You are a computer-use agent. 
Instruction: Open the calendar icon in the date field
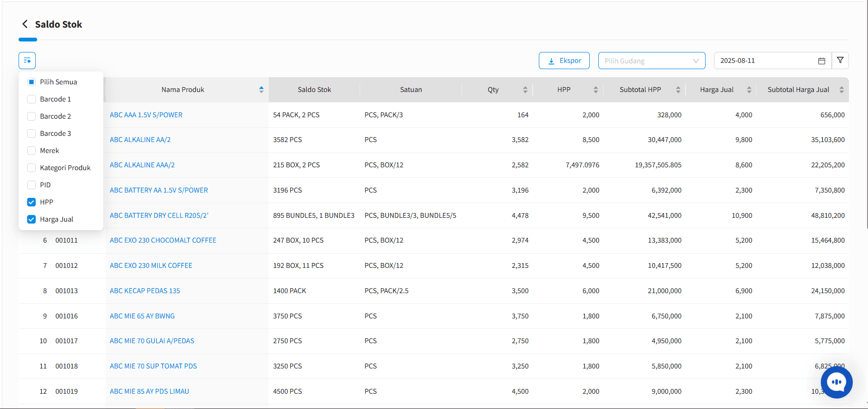click(x=821, y=61)
